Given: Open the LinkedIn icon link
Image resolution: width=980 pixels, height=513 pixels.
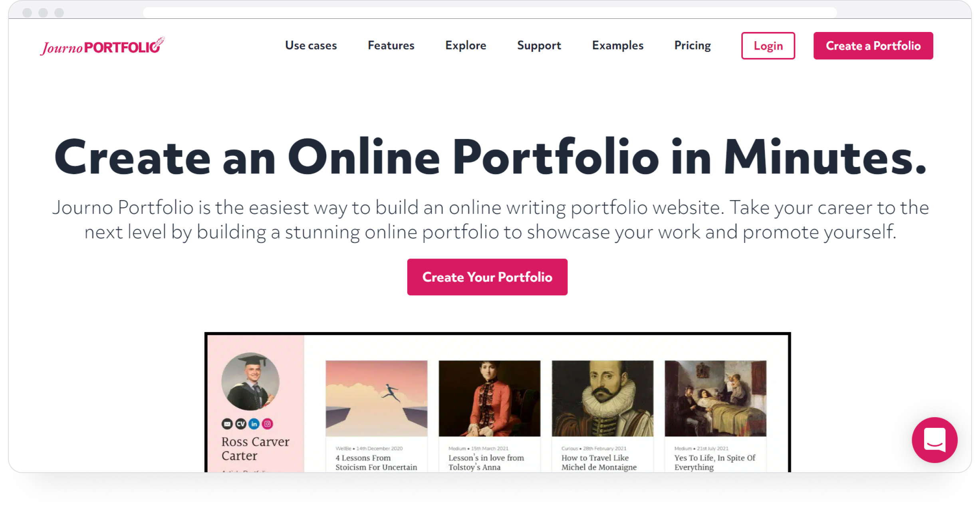Looking at the screenshot, I should click(x=254, y=424).
